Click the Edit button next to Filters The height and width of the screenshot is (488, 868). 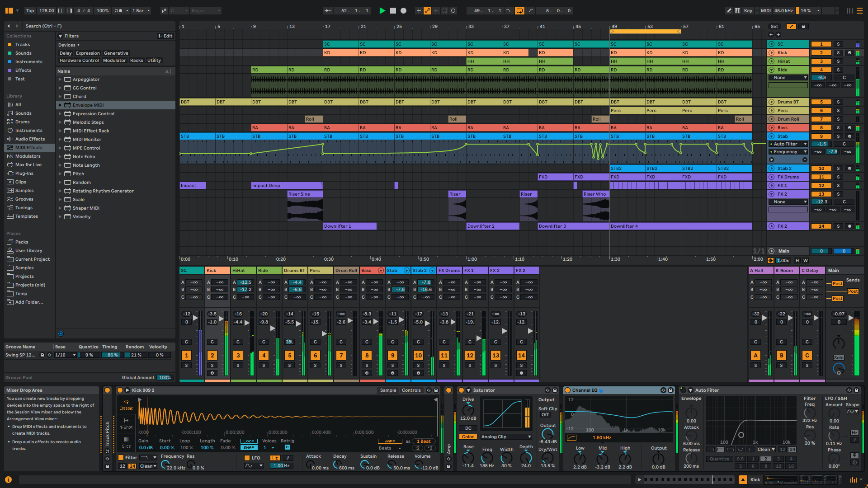[165, 36]
